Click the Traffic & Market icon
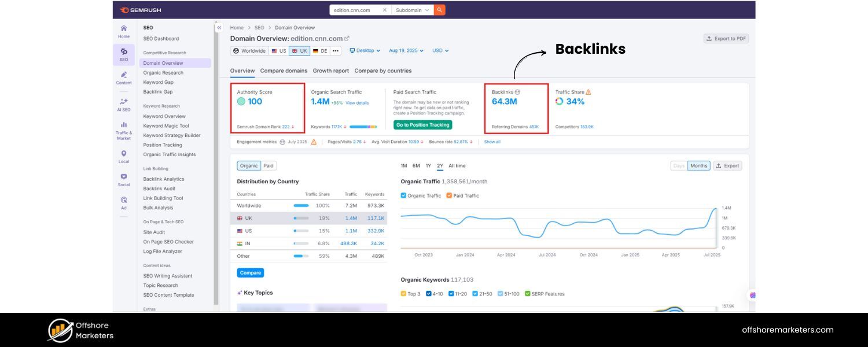This screenshot has width=868, height=347. tap(123, 127)
